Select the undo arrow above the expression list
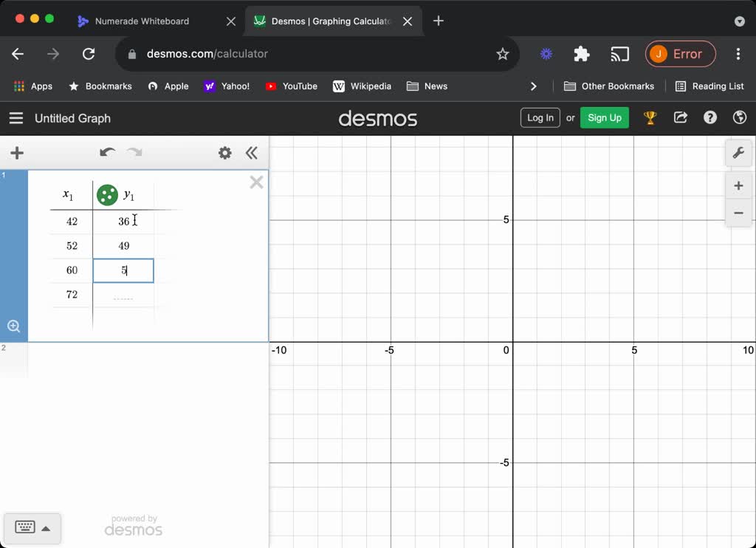 [x=107, y=153]
